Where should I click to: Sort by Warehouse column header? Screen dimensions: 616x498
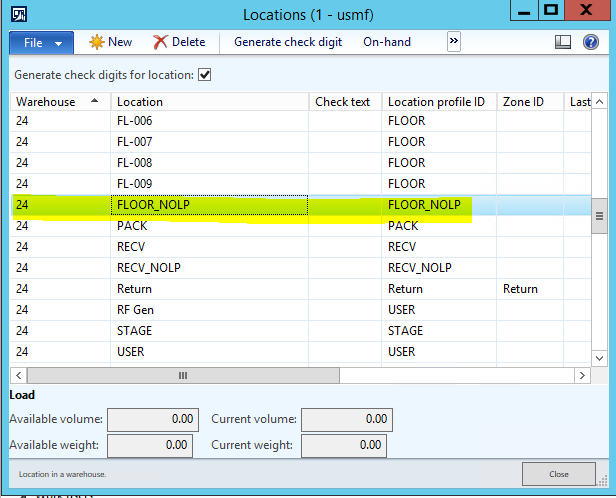tap(60, 102)
